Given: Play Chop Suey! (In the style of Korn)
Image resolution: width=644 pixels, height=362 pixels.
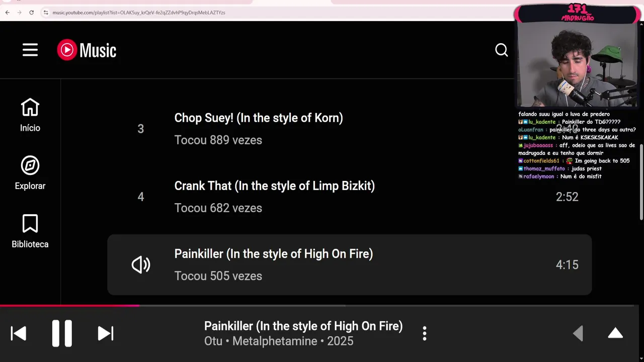Looking at the screenshot, I should pos(258,118).
